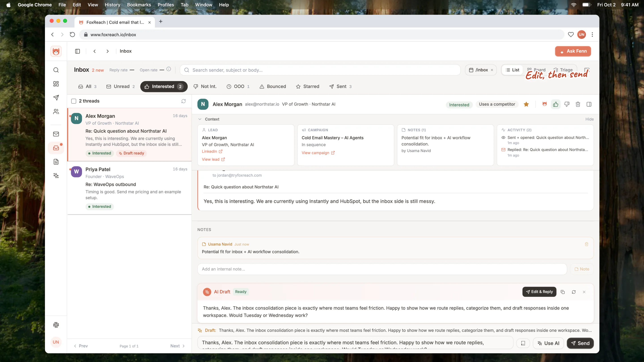This screenshot has width=644, height=362.
Task: Select all threads checkbox
Action: [x=74, y=101]
